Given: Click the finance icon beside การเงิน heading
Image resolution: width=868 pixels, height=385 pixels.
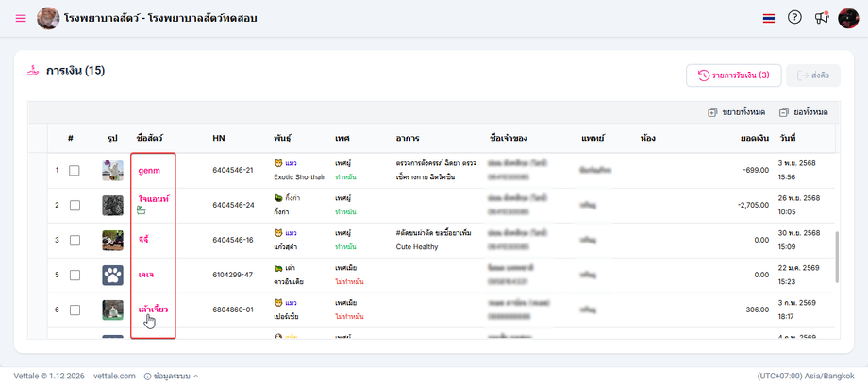Looking at the screenshot, I should coord(33,71).
